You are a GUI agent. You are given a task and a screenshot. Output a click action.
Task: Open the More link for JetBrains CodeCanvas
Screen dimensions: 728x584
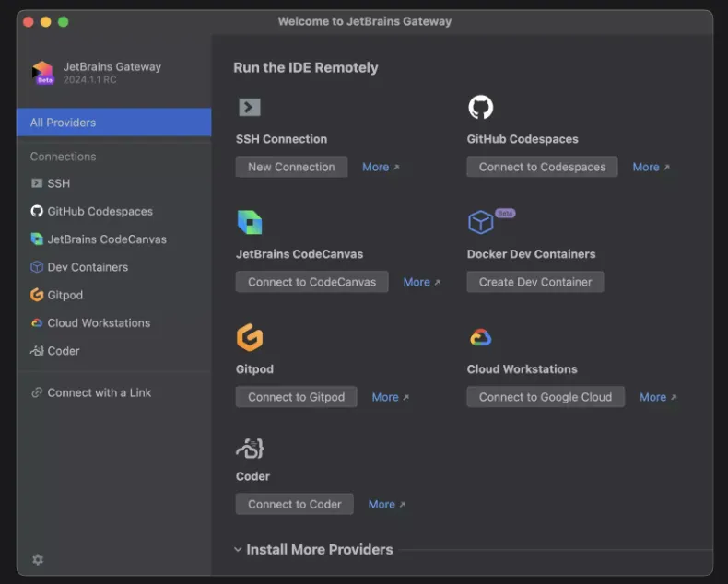[x=421, y=282]
